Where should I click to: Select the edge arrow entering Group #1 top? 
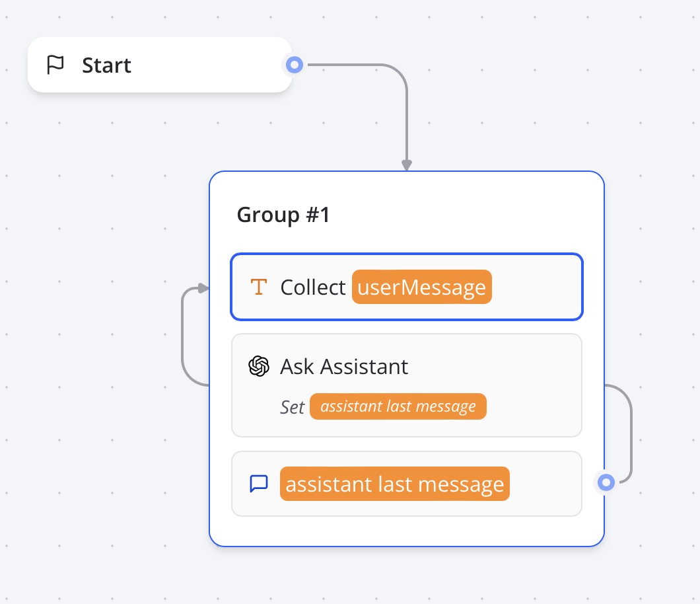coord(406,165)
